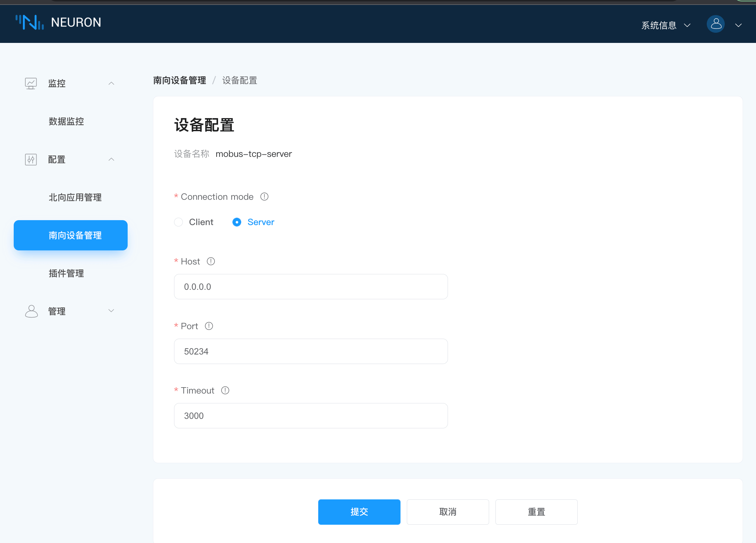Click the Neuron logo icon
Screen dimensions: 756x543
point(30,23)
